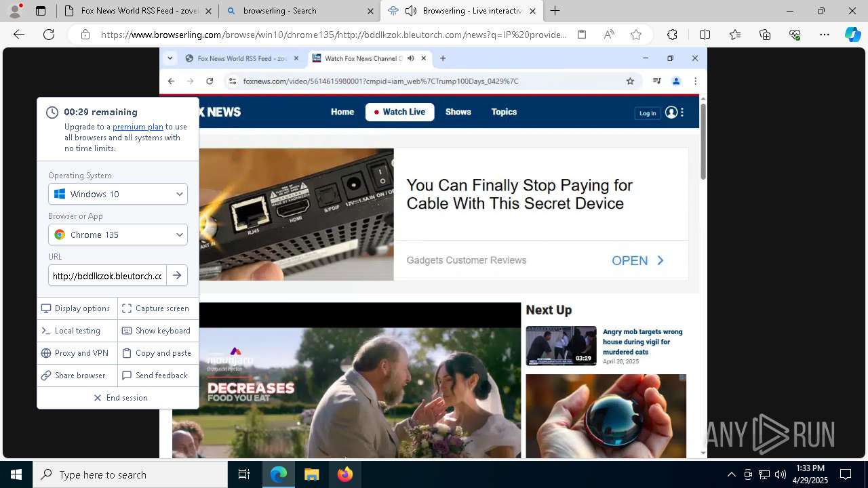The height and width of the screenshot is (488, 868).
Task: Click Send feedback
Action: pyautogui.click(x=157, y=375)
